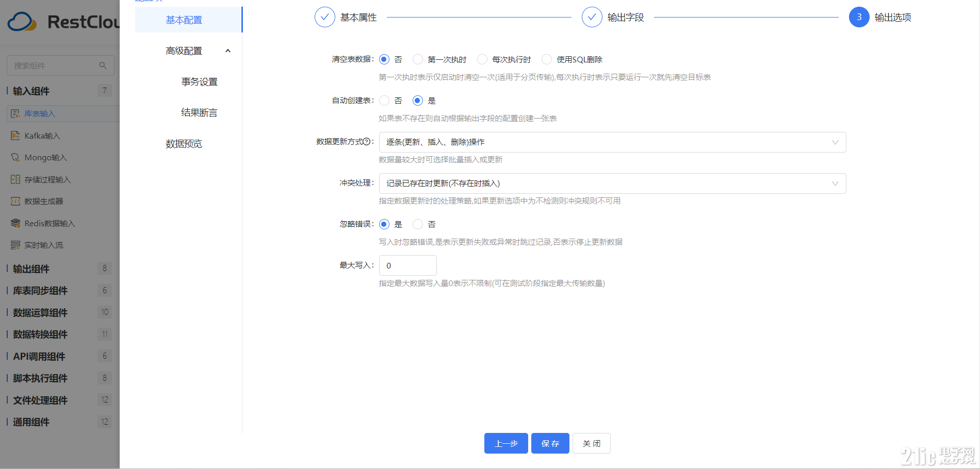
Task: Expand the 输出组件 category
Action: 31,269
